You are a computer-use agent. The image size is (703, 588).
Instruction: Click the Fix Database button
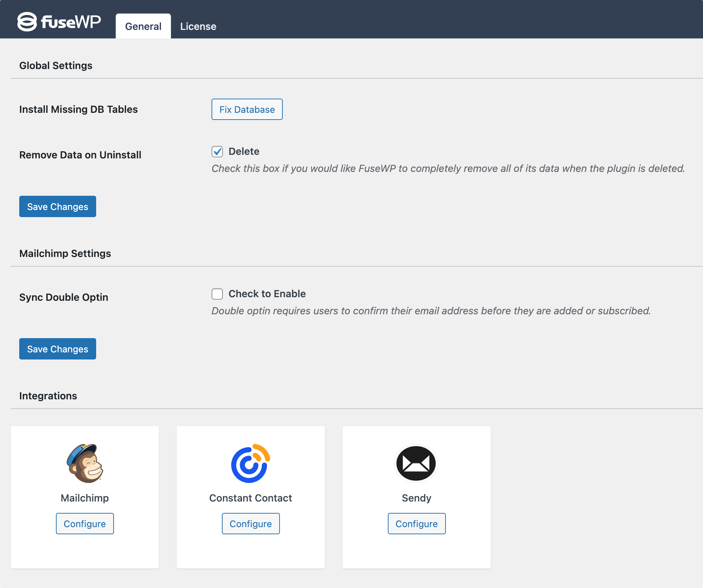(x=247, y=109)
